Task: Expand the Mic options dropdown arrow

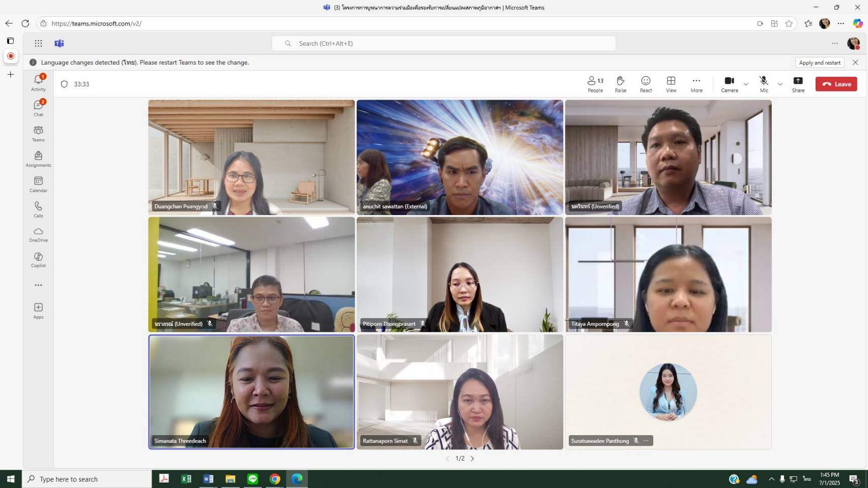Action: click(x=780, y=84)
